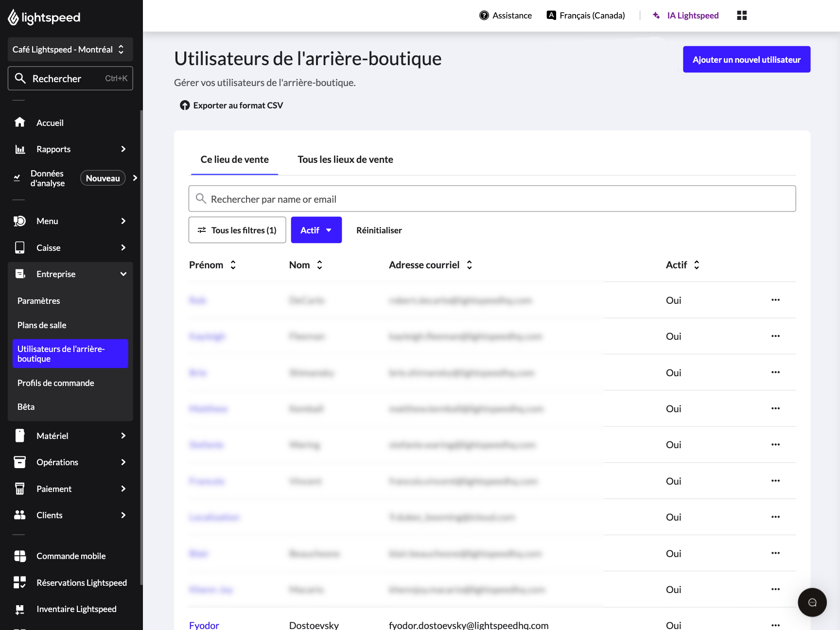Click the Dostoevsky last name cell
Viewport: 840px width, 630px height.
314,625
